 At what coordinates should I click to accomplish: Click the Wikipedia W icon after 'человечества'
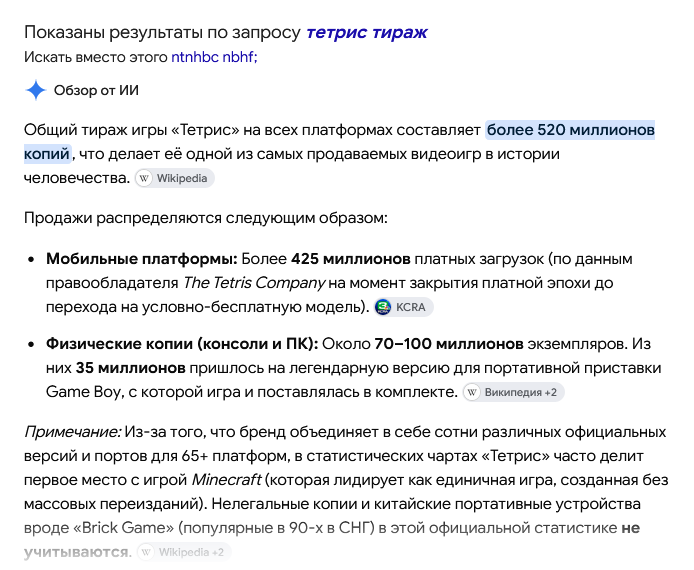tap(144, 178)
